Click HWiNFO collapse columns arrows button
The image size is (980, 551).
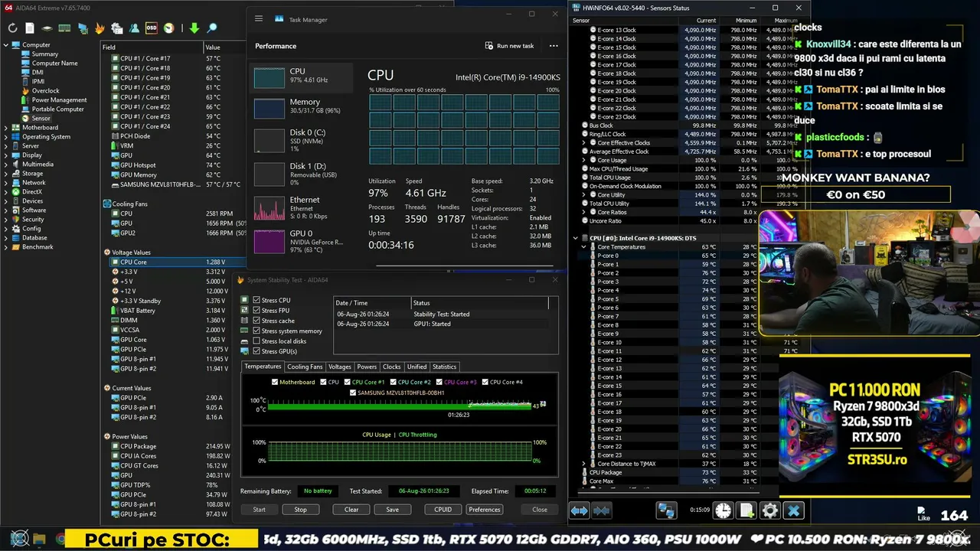tap(602, 510)
